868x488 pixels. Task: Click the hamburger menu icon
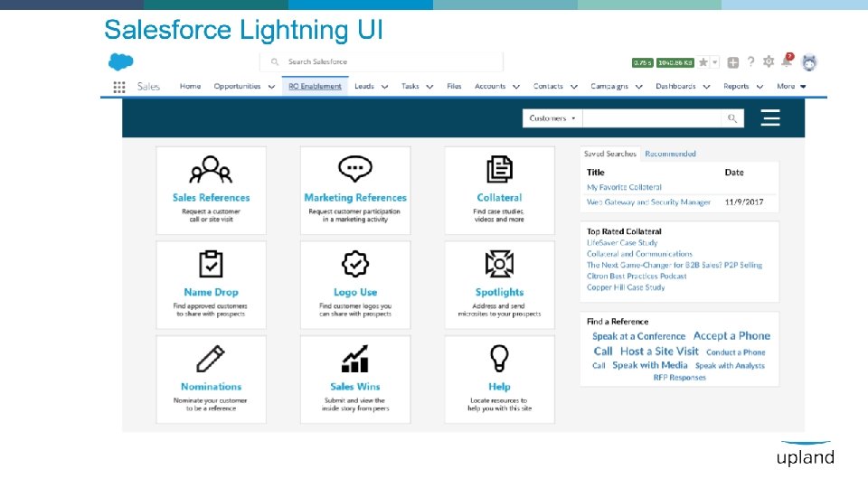pos(770,117)
